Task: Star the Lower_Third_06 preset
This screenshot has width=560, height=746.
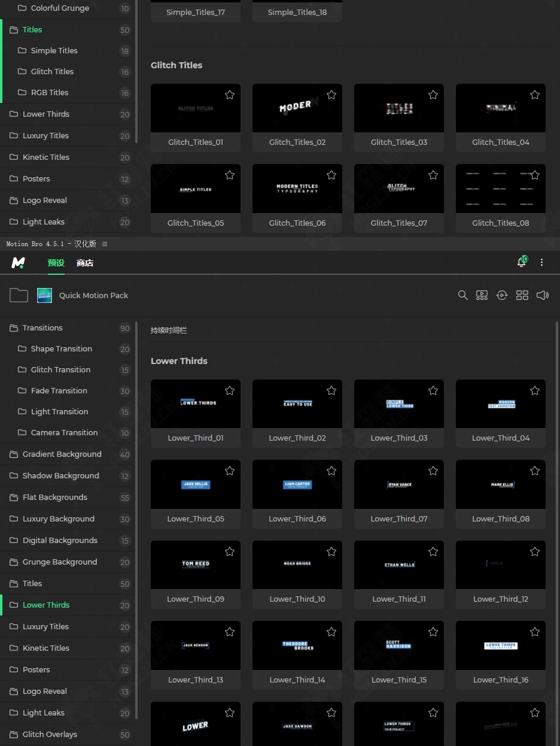Action: point(331,471)
